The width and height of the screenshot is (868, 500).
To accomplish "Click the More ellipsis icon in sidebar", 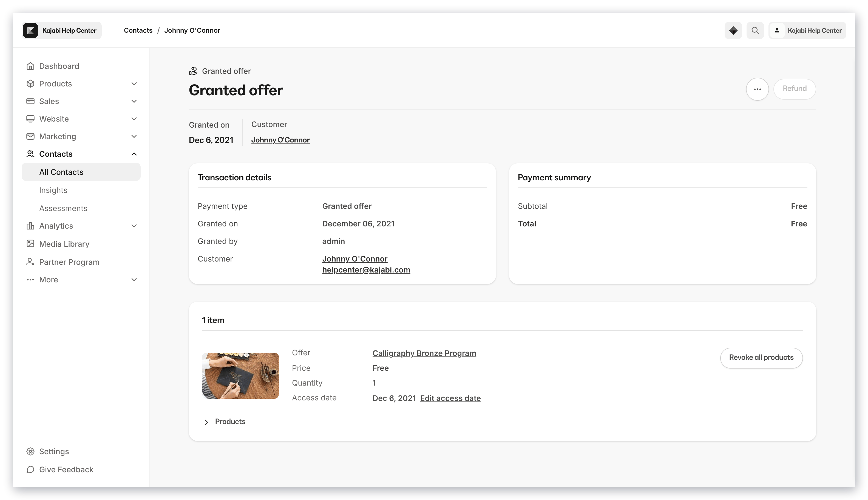I will pos(30,280).
